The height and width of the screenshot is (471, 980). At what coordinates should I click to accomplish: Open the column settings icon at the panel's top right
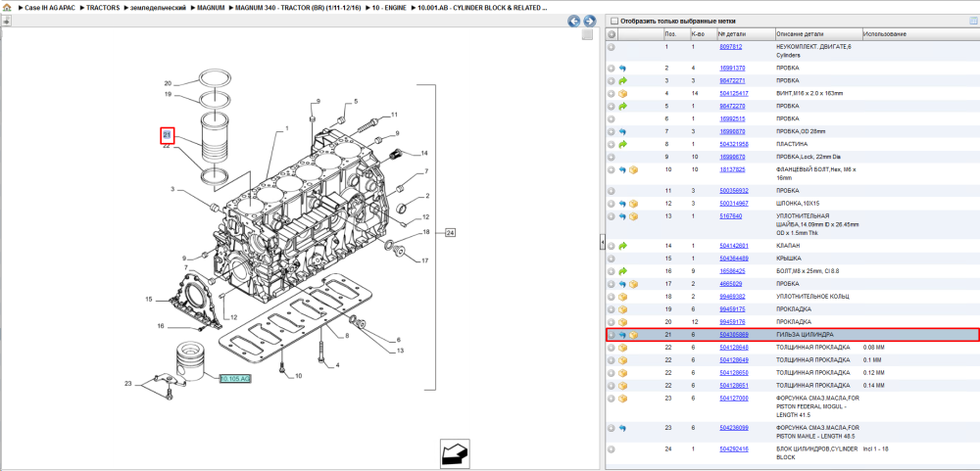point(972,21)
